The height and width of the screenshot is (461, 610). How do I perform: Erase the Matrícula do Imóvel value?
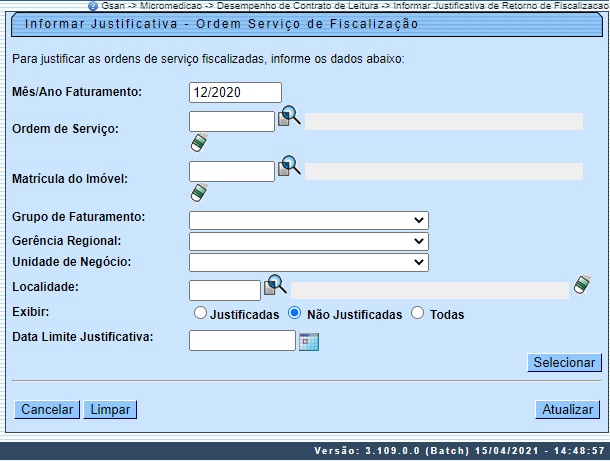click(198, 192)
